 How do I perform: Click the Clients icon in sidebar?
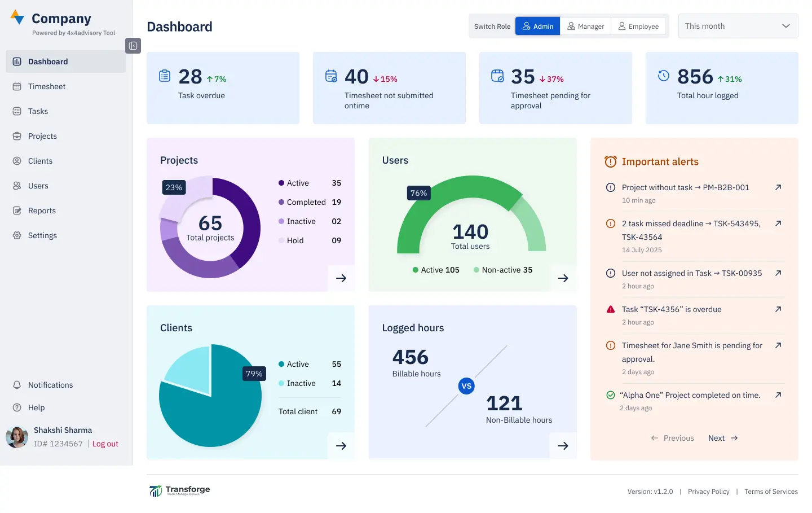tap(17, 161)
